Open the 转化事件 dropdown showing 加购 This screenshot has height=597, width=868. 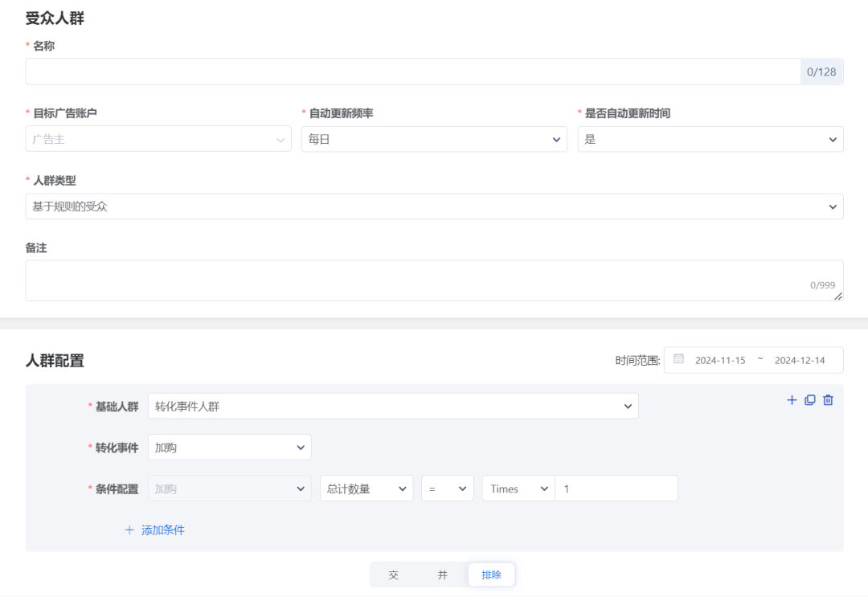tap(229, 448)
